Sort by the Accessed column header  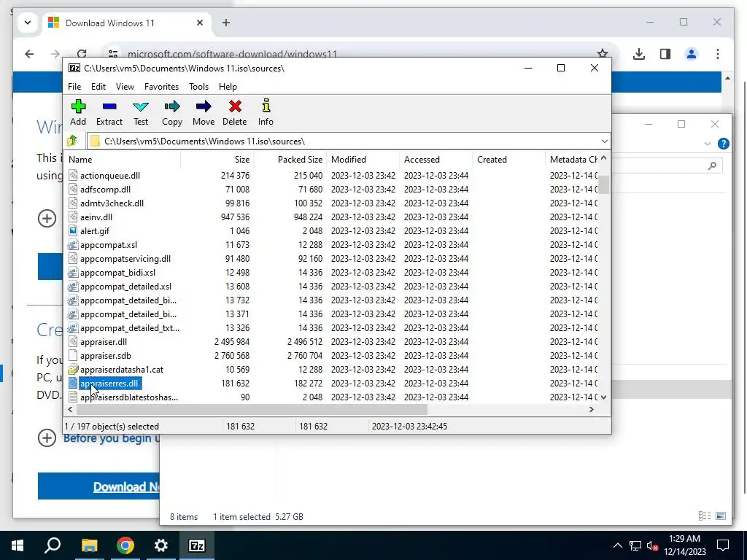click(436, 160)
